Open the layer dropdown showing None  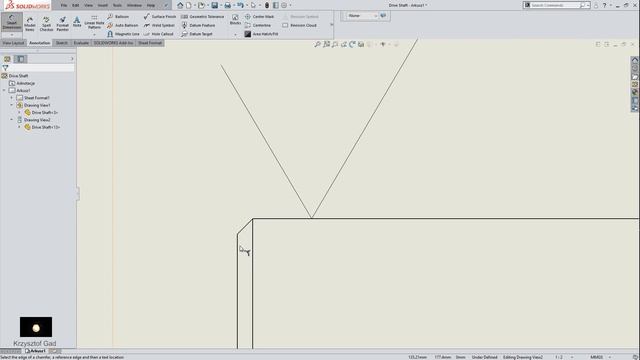362,16
